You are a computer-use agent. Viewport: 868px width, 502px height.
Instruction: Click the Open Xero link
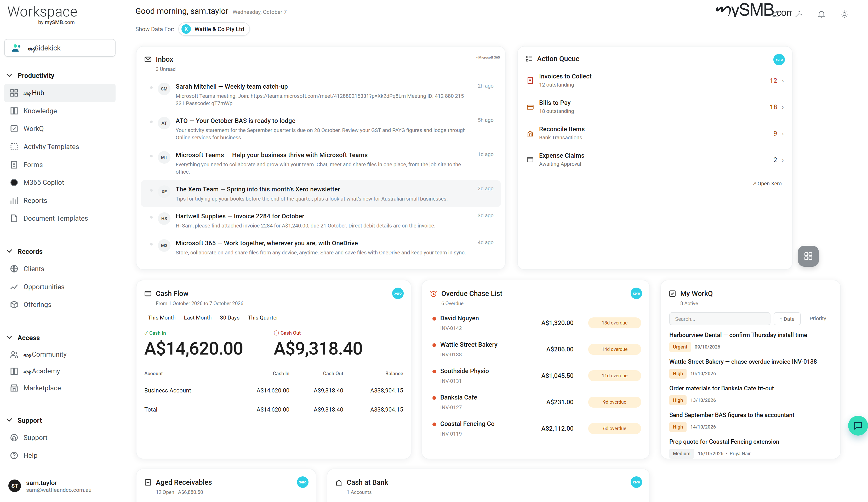coord(767,184)
